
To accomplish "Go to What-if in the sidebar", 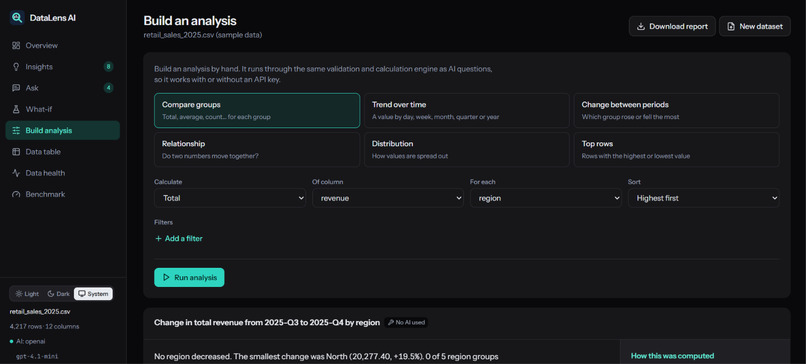I will pyautogui.click(x=63, y=110).
